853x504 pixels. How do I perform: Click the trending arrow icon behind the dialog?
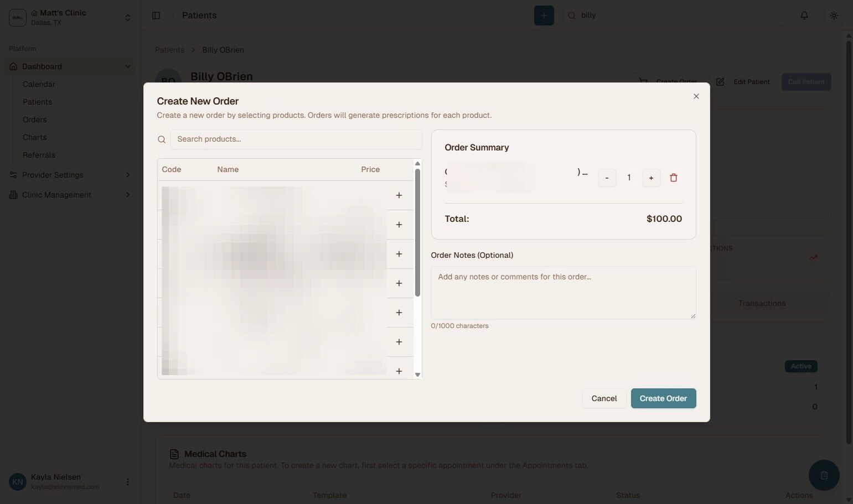(x=813, y=257)
